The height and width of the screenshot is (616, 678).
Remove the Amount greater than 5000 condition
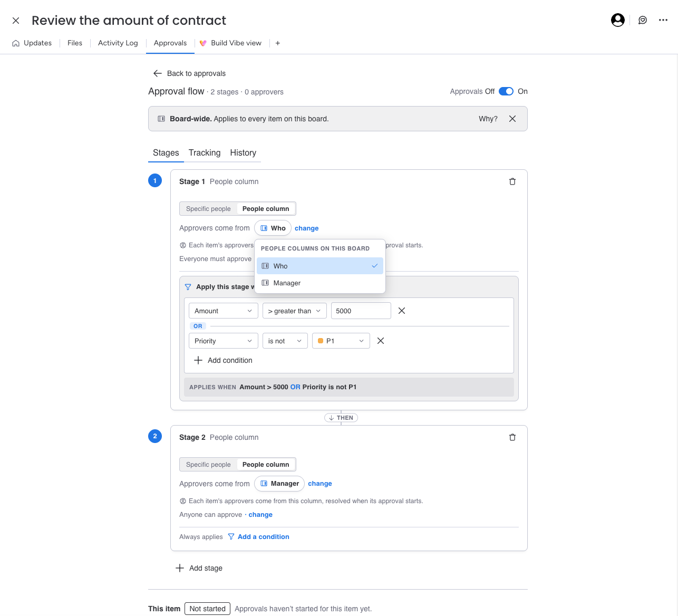pos(402,311)
